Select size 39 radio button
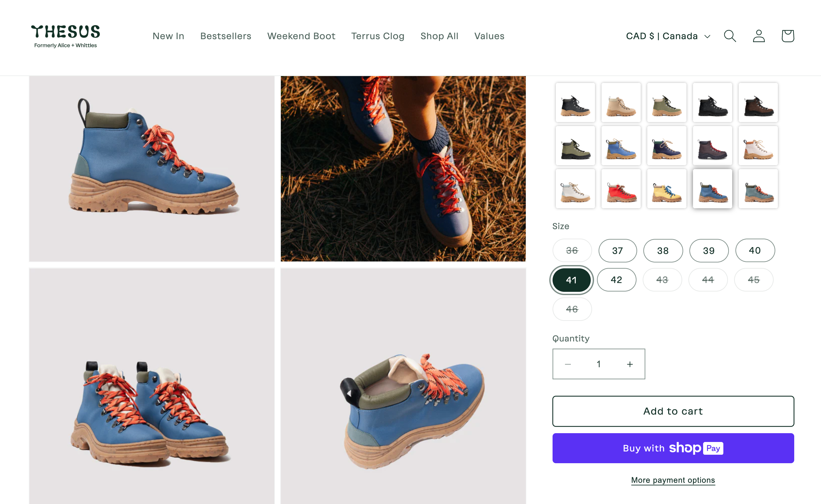The width and height of the screenshot is (821, 504). 708,250
